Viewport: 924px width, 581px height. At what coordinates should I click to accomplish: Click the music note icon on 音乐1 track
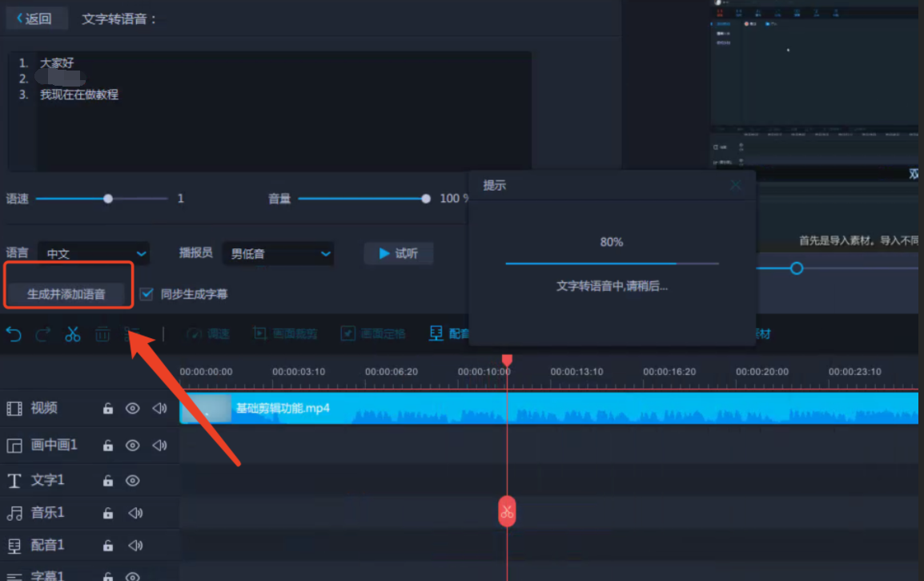coord(16,512)
